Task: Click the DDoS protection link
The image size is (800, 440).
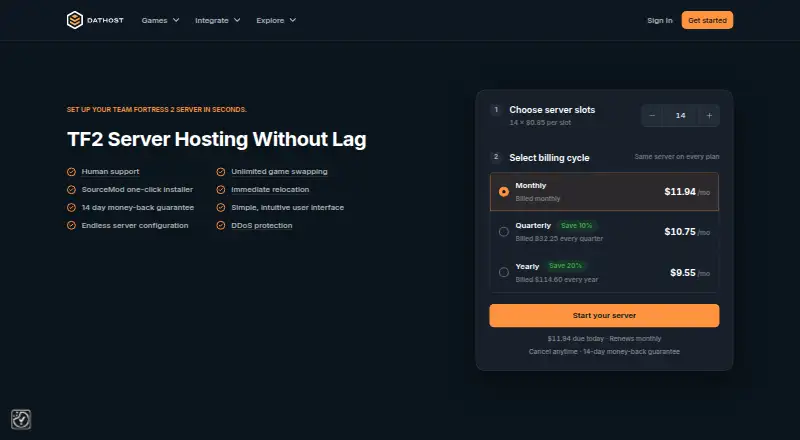Action: click(x=262, y=225)
